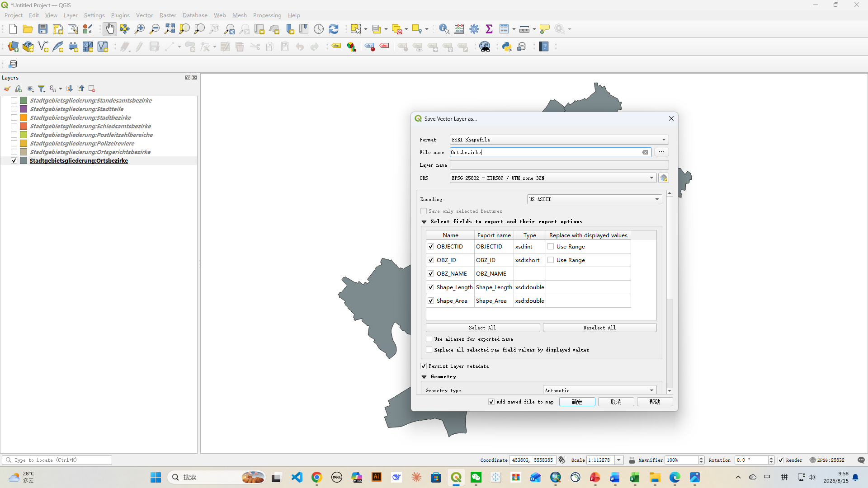Open Measure tool dropdown arrow
The width and height of the screenshot is (868, 488).
pos(534,29)
